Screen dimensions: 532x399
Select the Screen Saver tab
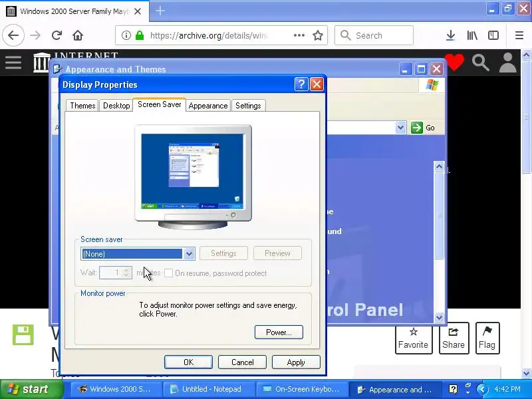159,104
